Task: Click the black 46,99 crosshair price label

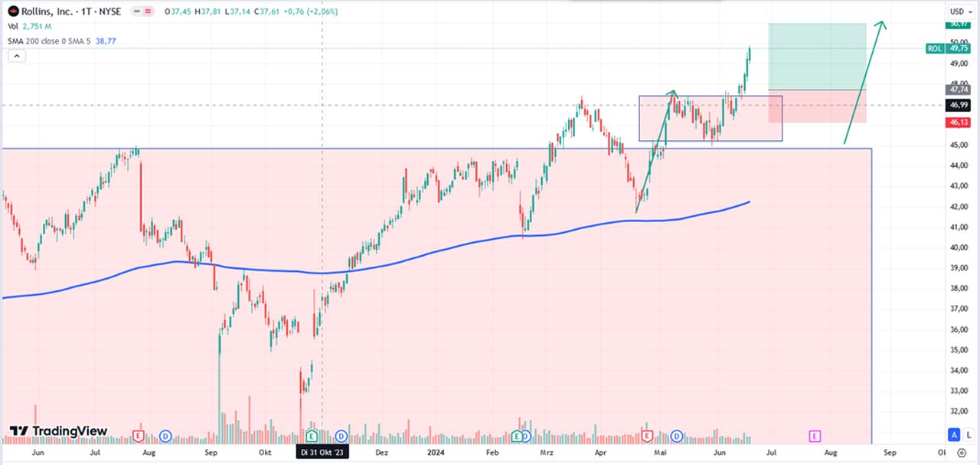Action: [x=959, y=105]
